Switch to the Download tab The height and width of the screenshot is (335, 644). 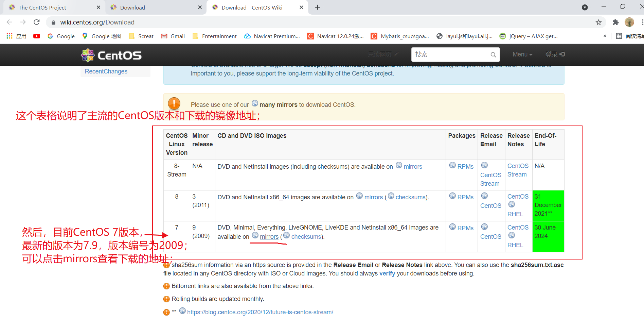(x=156, y=7)
